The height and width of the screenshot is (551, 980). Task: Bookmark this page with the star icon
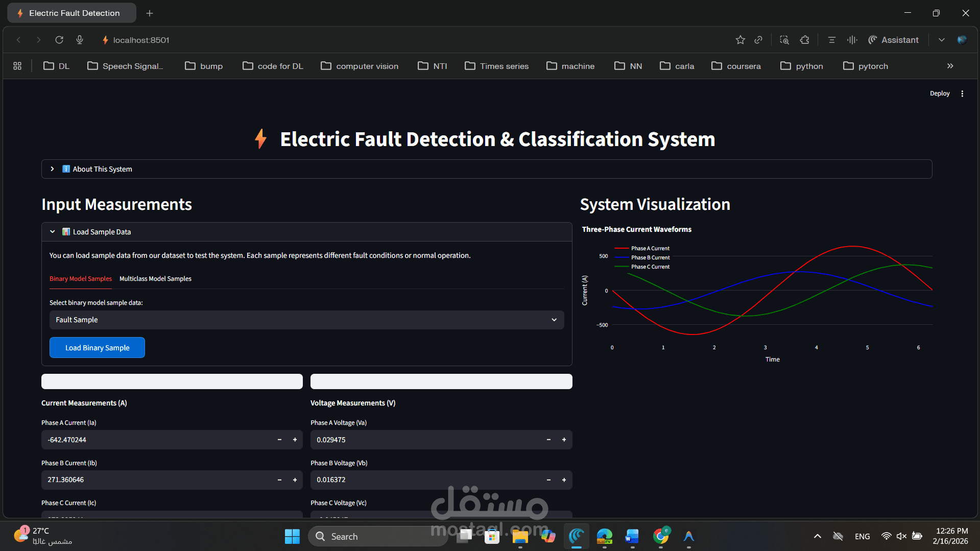740,40
